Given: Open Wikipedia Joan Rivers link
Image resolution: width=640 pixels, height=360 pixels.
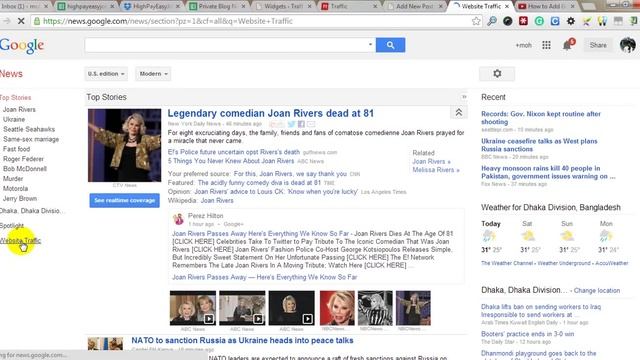Looking at the screenshot, I should (217, 200).
